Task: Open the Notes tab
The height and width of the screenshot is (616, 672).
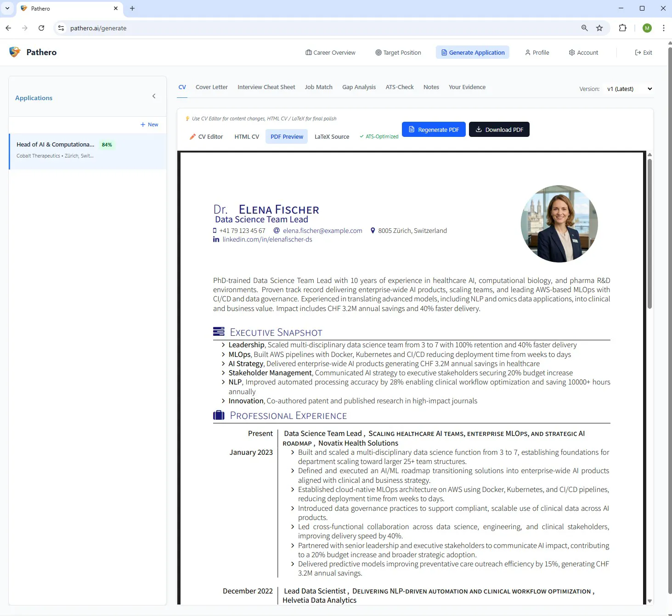Action: 431,87
